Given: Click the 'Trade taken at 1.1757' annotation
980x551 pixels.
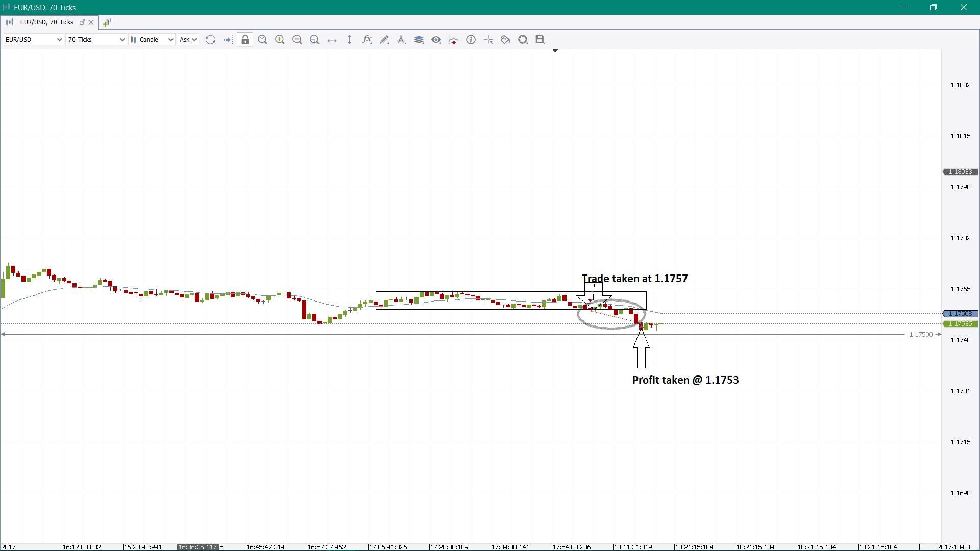Looking at the screenshot, I should (634, 279).
